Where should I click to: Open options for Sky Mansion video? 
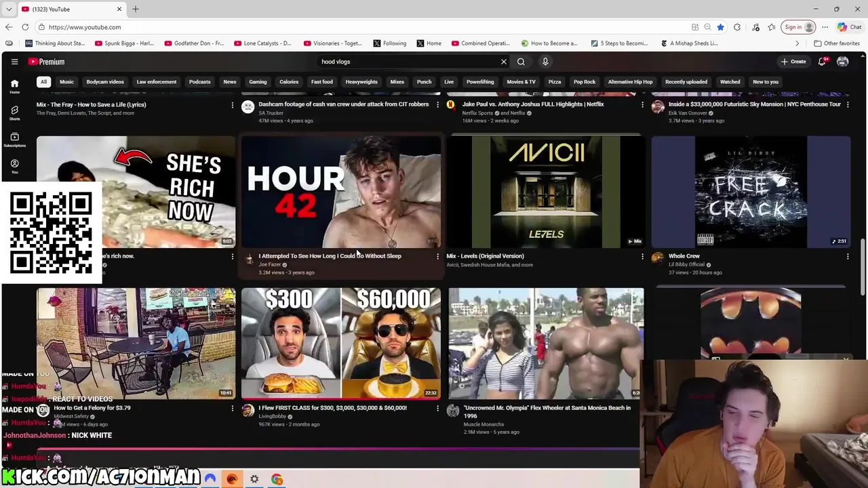tap(847, 105)
